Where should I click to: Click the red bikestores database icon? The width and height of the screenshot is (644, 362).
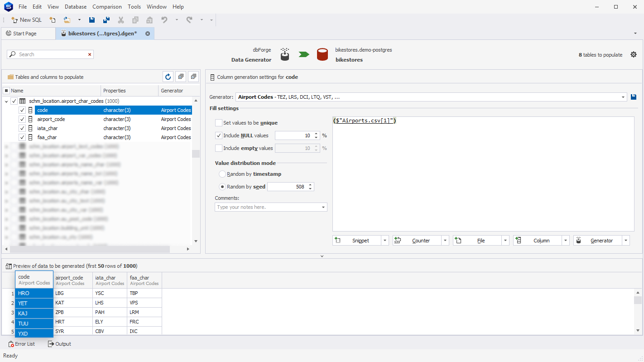pyautogui.click(x=322, y=55)
